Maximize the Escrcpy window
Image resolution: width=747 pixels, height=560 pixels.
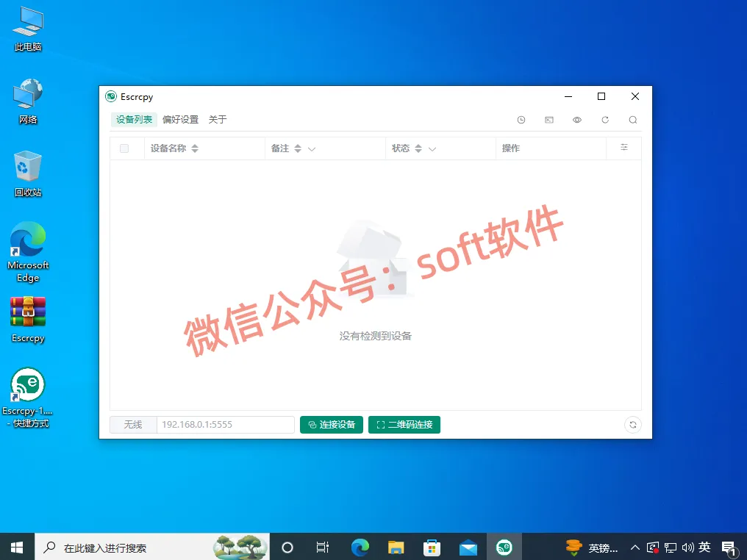click(601, 96)
